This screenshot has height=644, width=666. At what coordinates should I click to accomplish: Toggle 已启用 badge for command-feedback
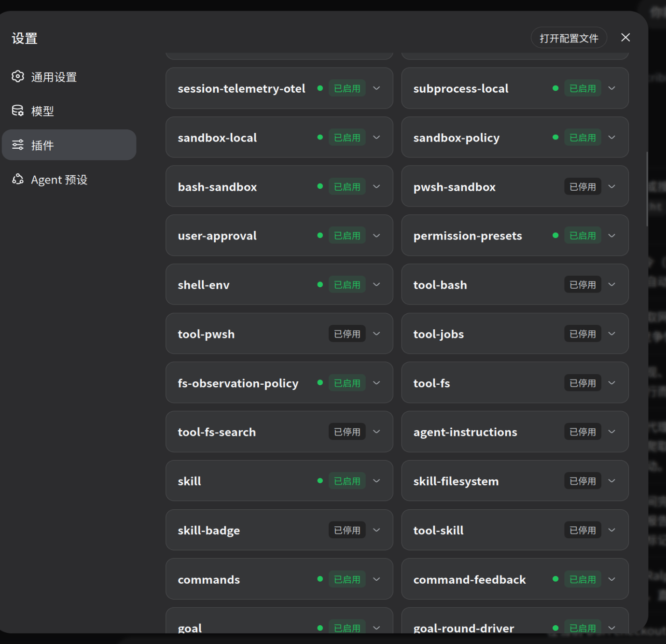pyautogui.click(x=583, y=579)
